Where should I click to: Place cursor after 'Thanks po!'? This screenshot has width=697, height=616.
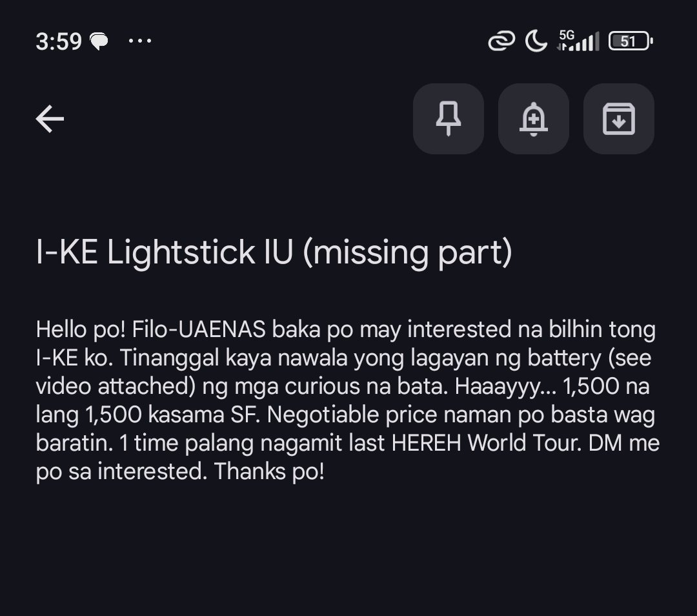325,471
